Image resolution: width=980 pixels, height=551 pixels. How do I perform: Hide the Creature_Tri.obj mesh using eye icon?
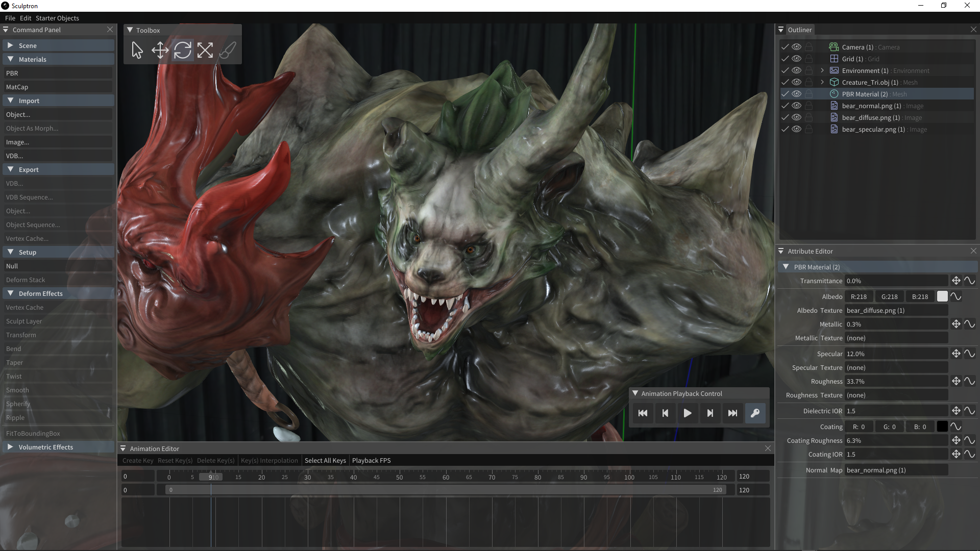point(796,82)
